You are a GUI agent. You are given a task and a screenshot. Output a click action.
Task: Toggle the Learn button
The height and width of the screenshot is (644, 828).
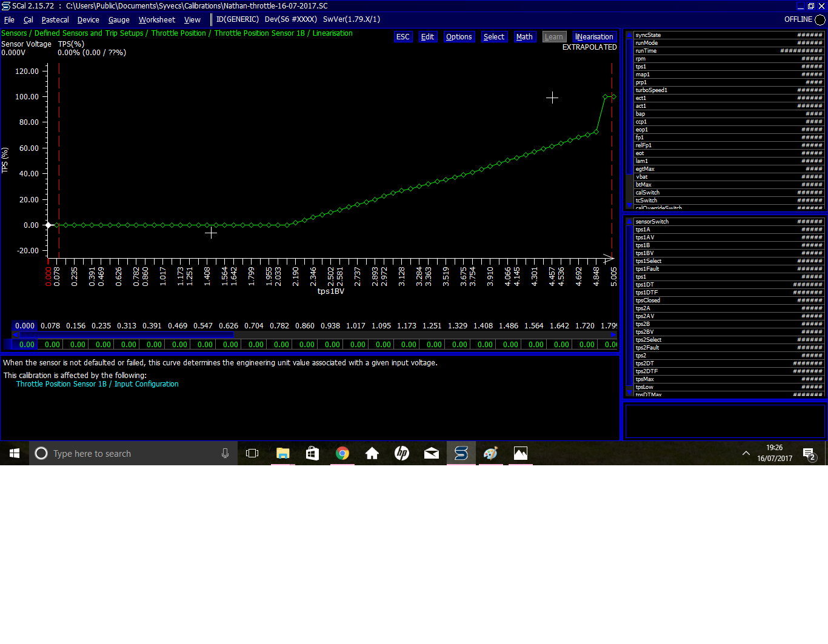(553, 37)
